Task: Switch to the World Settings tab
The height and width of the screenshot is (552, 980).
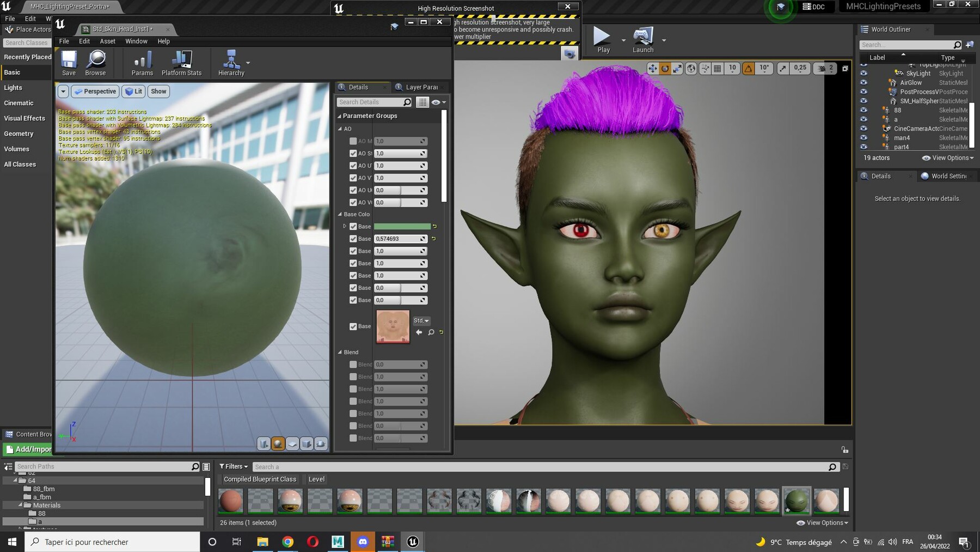Action: click(x=947, y=176)
